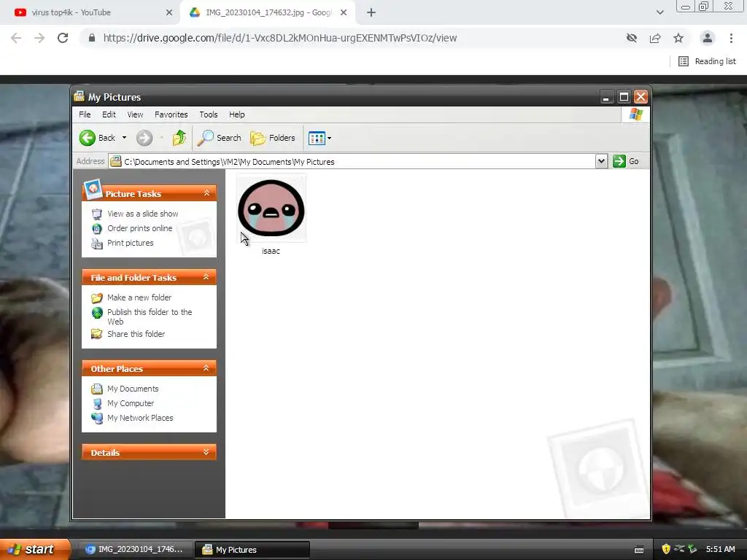Viewport: 747px width, 560px height.
Task: Click the security shield tray icon
Action: click(x=666, y=549)
